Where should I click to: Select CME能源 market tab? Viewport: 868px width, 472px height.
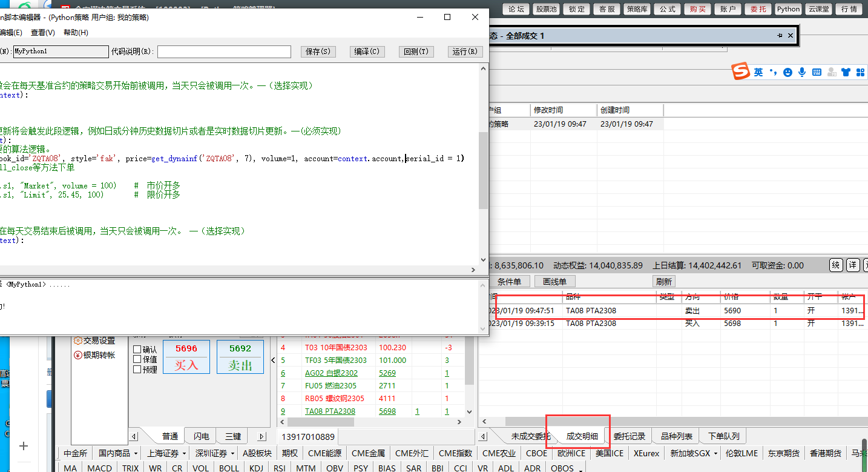click(x=324, y=453)
